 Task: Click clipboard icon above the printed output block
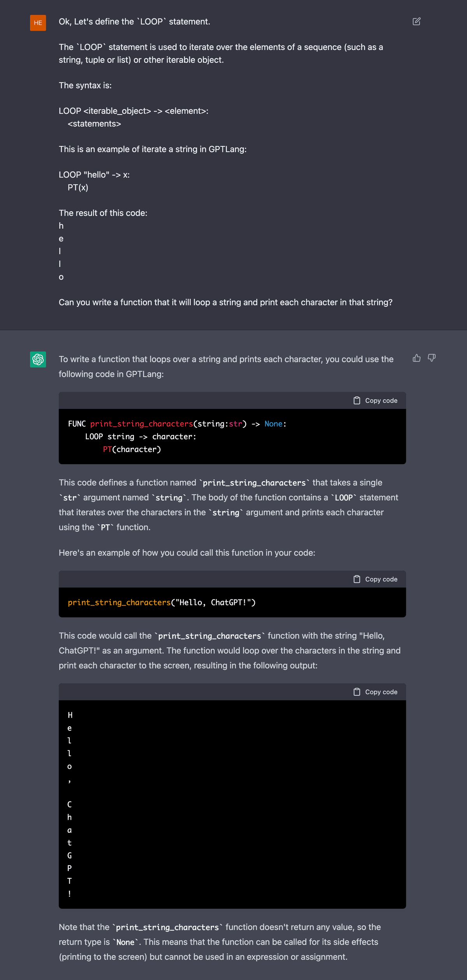pos(357,692)
